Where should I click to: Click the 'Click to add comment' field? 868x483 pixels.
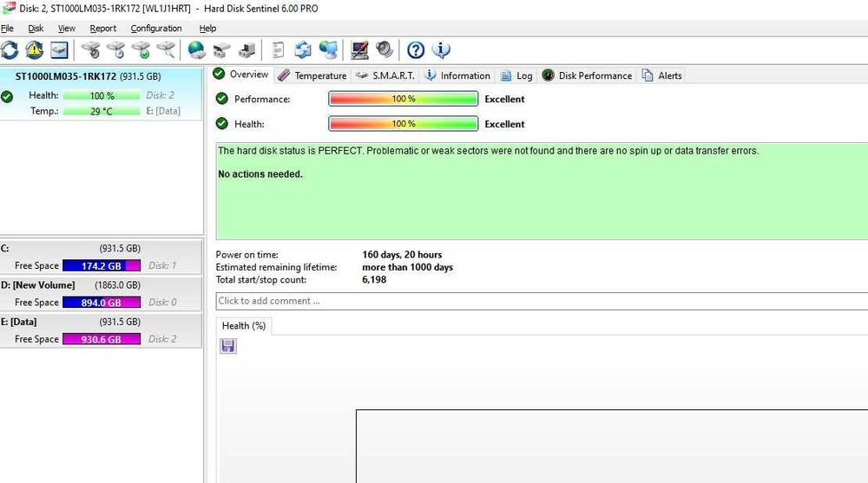(x=542, y=301)
